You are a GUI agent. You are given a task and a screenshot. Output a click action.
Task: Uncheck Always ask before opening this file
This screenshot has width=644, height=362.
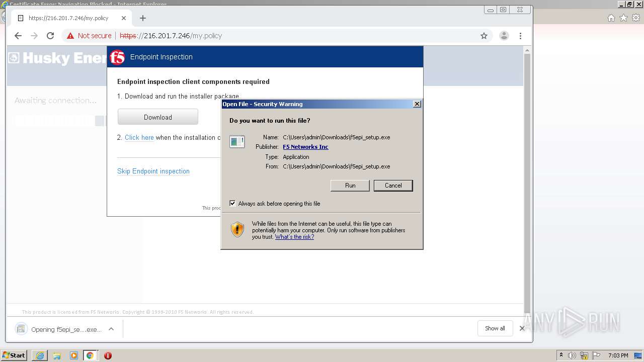point(232,204)
